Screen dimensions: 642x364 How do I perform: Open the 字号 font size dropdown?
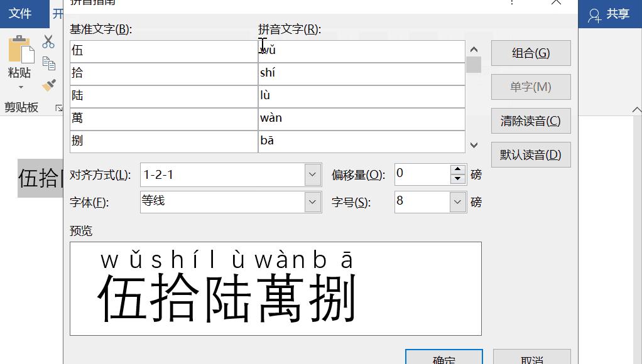click(457, 202)
